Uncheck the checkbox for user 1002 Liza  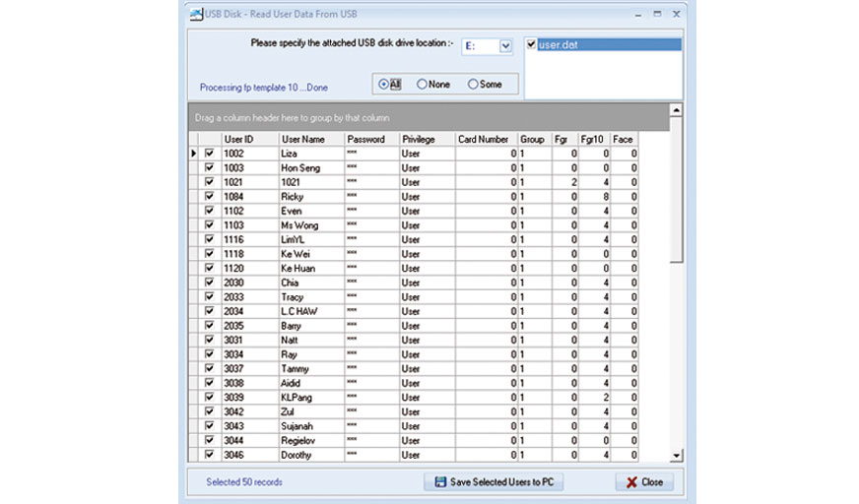[x=209, y=154]
